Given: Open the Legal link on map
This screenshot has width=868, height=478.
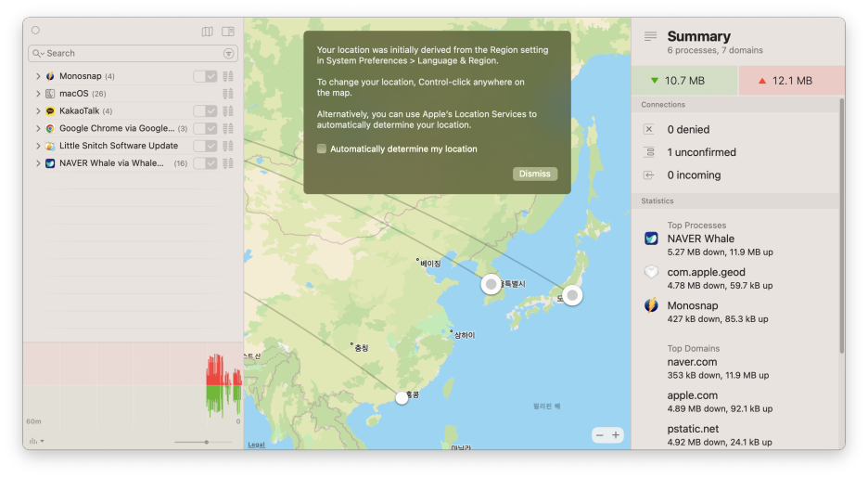Looking at the screenshot, I should (256, 445).
